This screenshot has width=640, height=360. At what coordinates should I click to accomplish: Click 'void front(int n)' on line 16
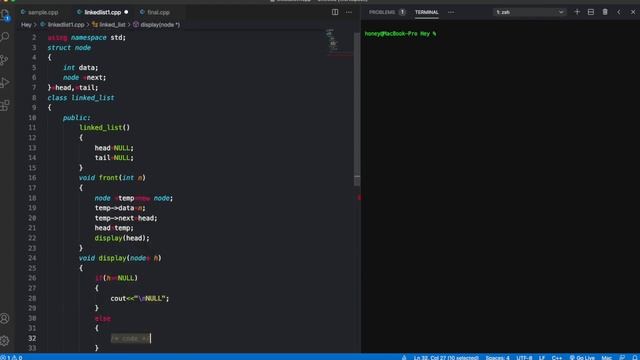point(112,178)
